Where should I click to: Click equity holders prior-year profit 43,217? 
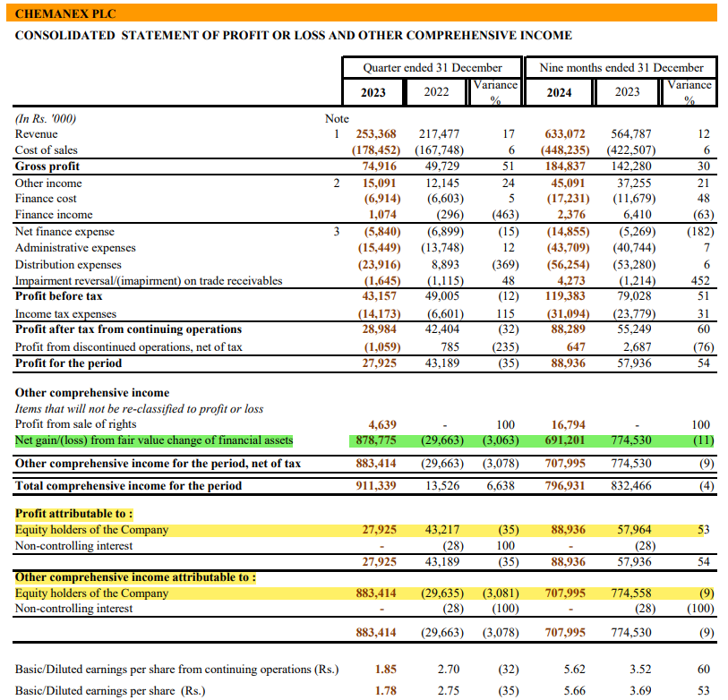coord(442,530)
